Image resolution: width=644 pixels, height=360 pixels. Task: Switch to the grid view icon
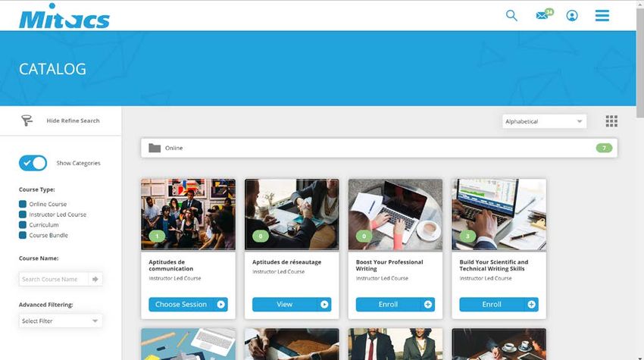point(611,121)
